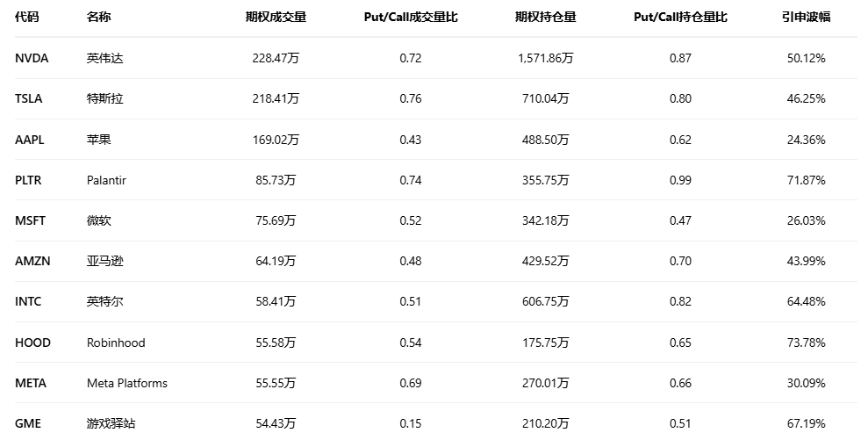Sort by Put/Call持仓量比 header
This screenshot has width=868, height=440.
point(680,17)
